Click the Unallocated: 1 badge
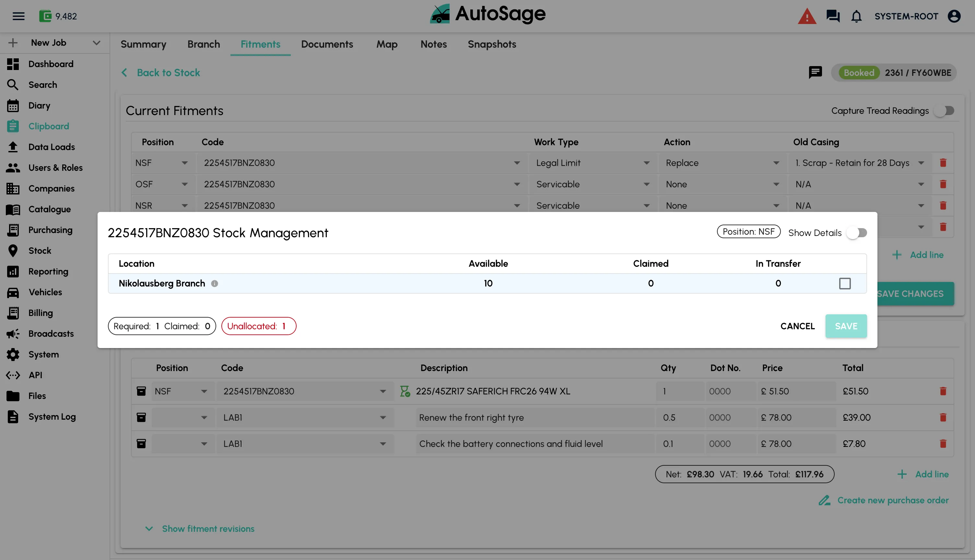 pyautogui.click(x=259, y=326)
